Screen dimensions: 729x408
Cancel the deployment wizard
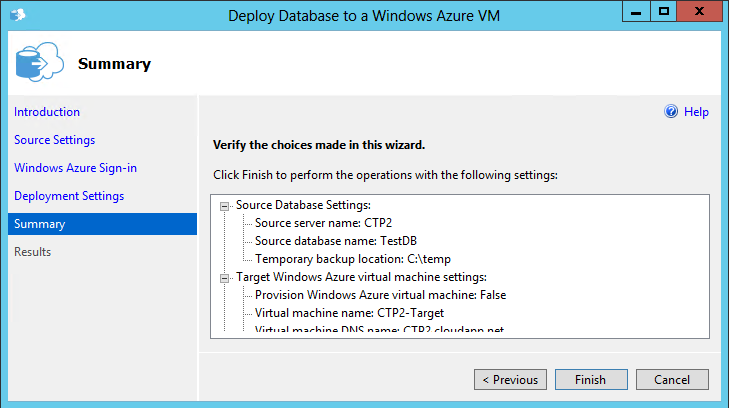click(672, 380)
